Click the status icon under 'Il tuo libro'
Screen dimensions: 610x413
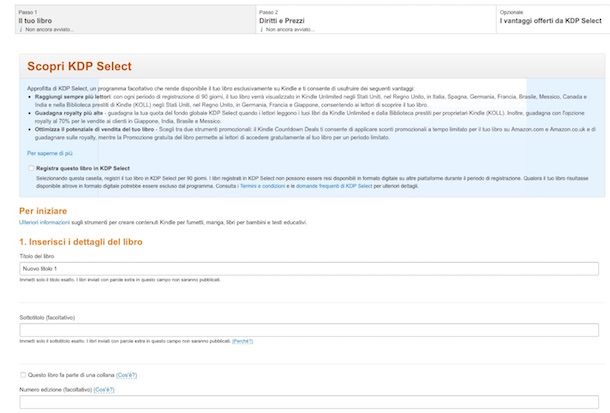(21, 30)
